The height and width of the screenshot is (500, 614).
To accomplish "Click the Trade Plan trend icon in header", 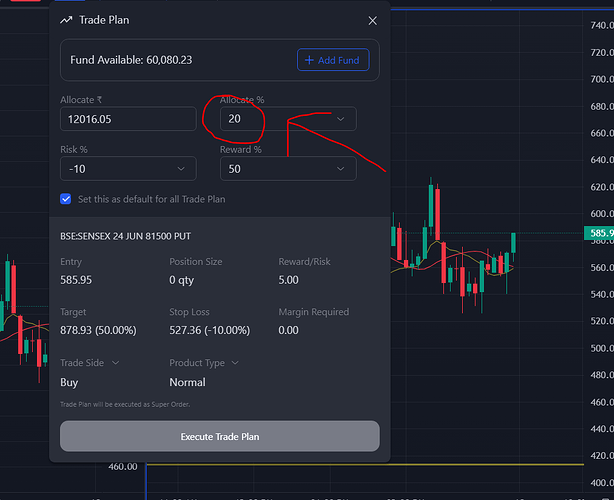I will click(x=66, y=20).
